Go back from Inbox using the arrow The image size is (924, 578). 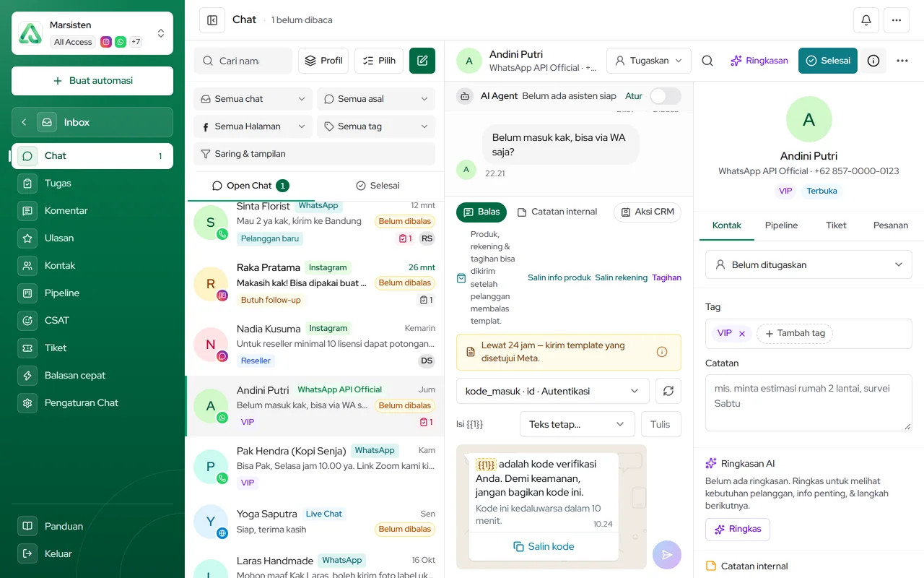[24, 122]
